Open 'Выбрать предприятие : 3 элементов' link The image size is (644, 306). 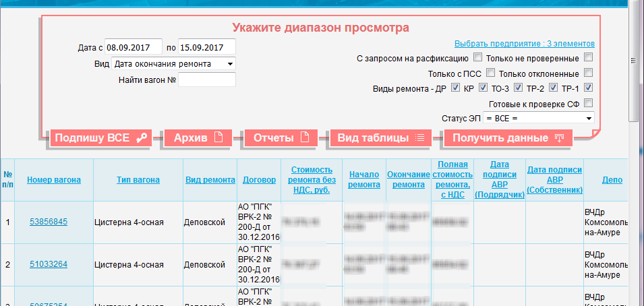pos(525,44)
